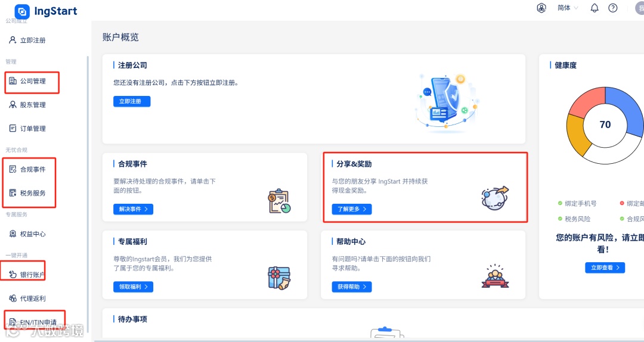Click the 税务风险 status item
Image resolution: width=644 pixels, height=342 pixels.
click(574, 219)
